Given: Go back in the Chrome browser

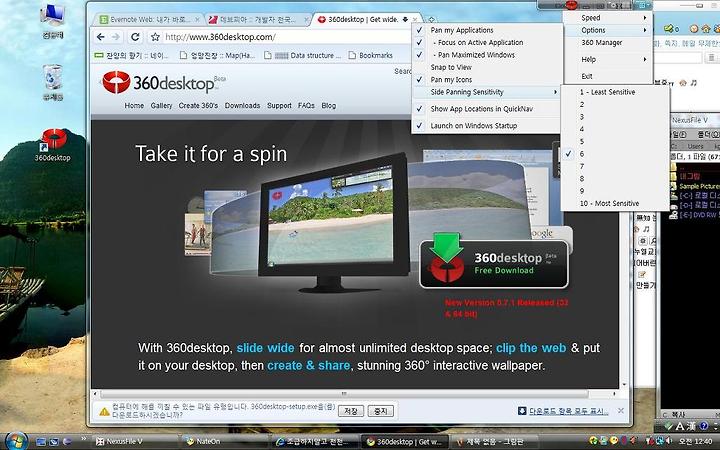Looking at the screenshot, I should 101,37.
